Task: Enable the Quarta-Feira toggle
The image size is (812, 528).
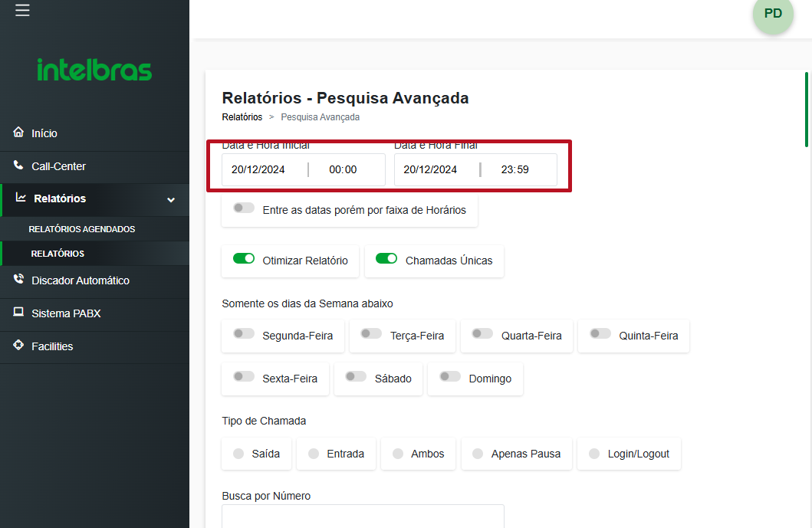Action: [482, 333]
